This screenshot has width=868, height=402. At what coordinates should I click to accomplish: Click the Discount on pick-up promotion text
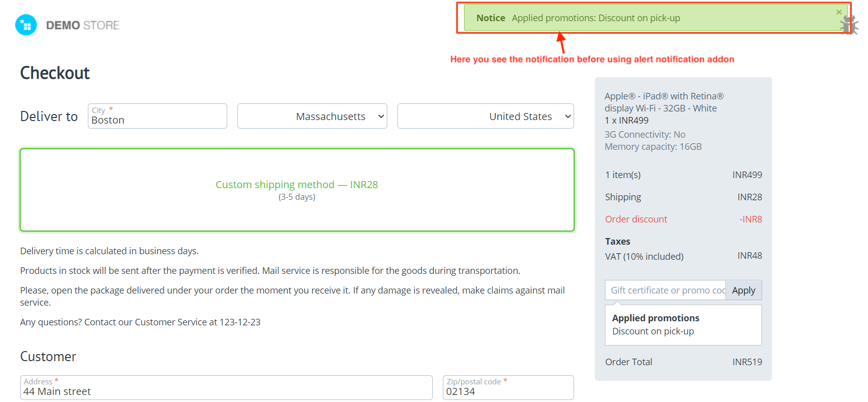click(653, 331)
